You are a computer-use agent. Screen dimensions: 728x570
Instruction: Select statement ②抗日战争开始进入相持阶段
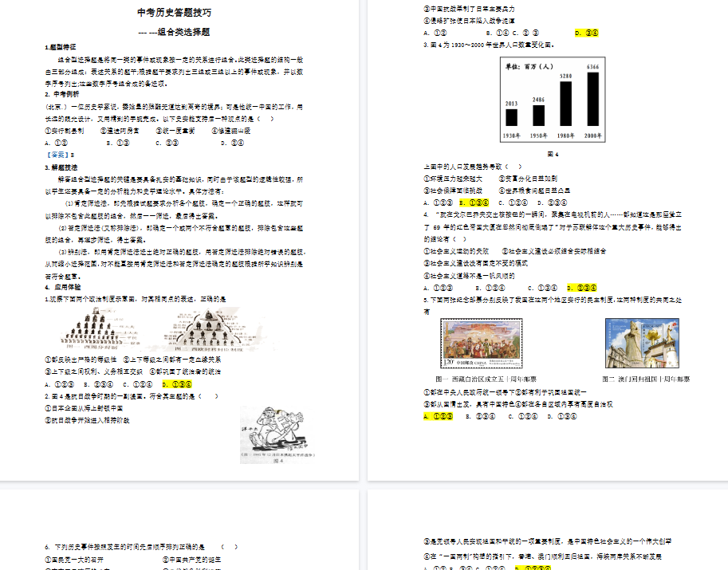tap(87, 421)
